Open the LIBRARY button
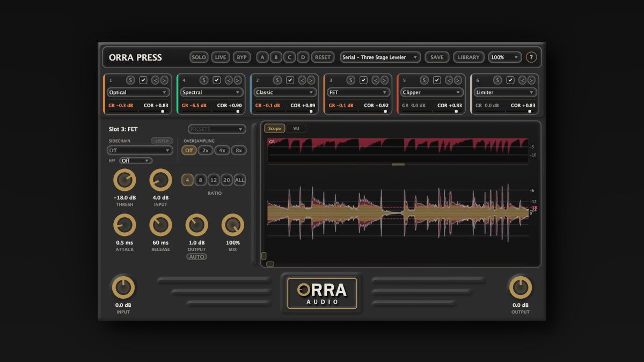The width and height of the screenshot is (644, 362). [469, 57]
